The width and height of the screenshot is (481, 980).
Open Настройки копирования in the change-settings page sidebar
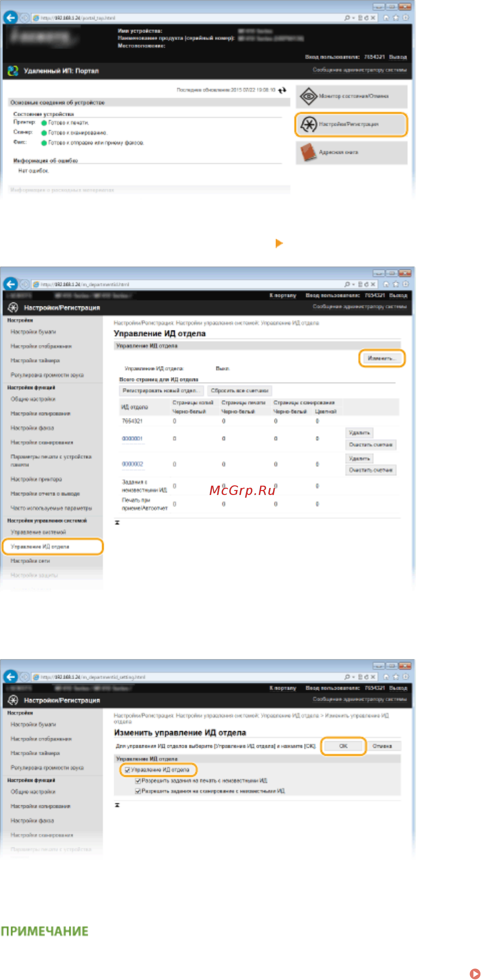pyautogui.click(x=40, y=806)
